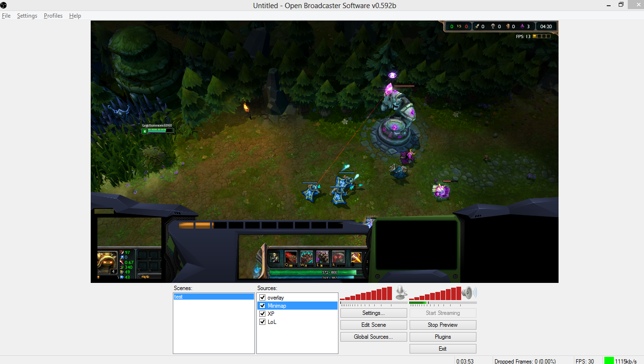Select the overlay source row
This screenshot has height=364, width=644.
(297, 298)
